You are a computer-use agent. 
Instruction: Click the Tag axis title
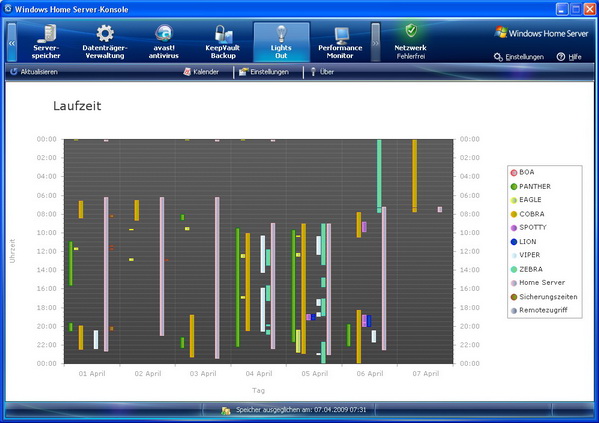tap(258, 391)
